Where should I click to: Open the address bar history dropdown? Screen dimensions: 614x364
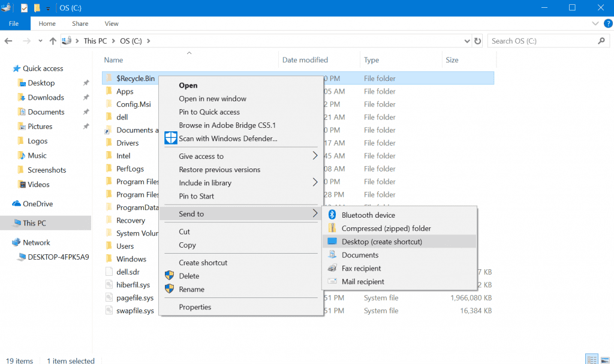466,41
